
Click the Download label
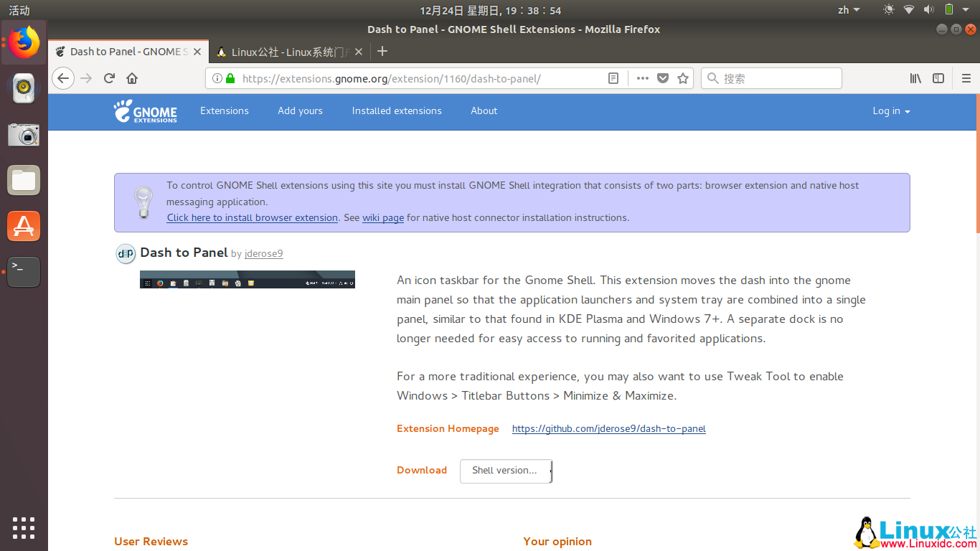[x=422, y=470]
